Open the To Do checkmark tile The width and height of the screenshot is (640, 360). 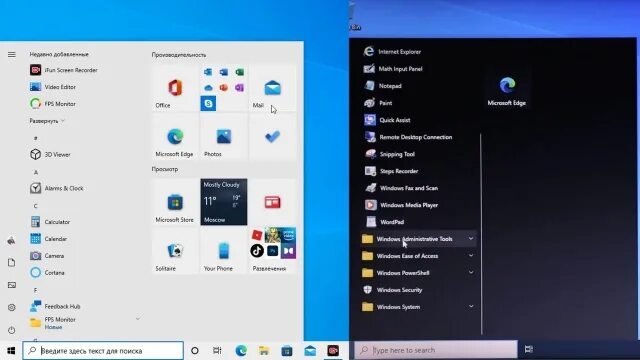tap(272, 137)
